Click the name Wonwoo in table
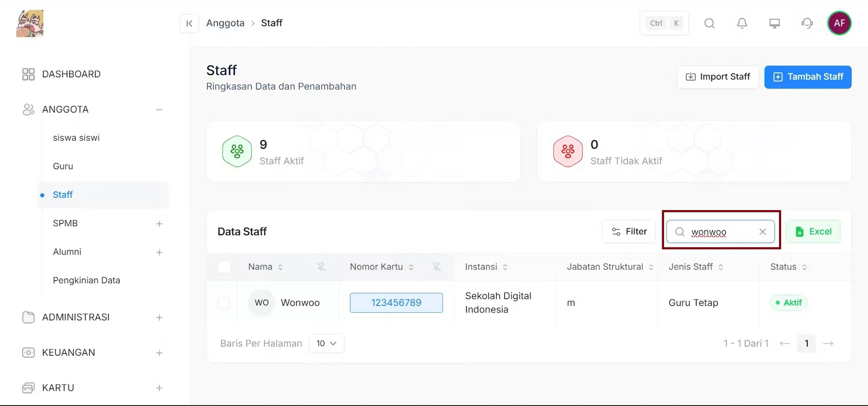The image size is (868, 406). 300,303
